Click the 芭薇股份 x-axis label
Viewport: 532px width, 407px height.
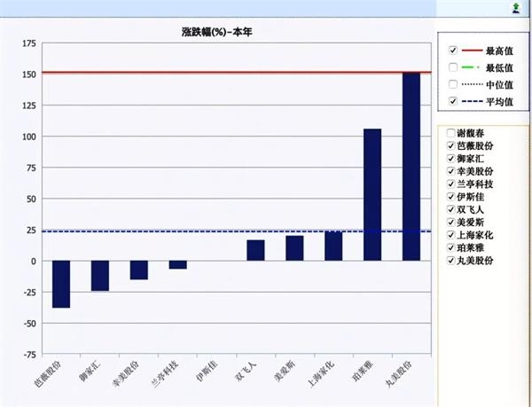(48, 374)
